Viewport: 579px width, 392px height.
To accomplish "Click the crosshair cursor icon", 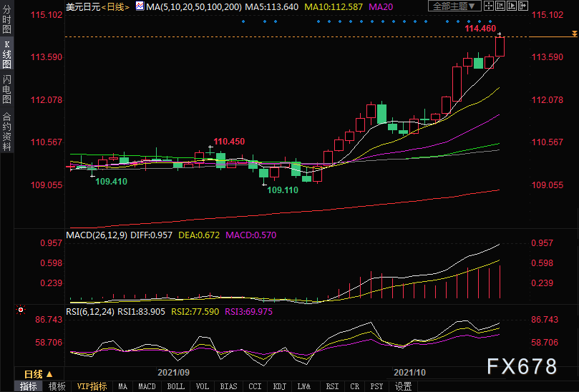I will point(489,6).
